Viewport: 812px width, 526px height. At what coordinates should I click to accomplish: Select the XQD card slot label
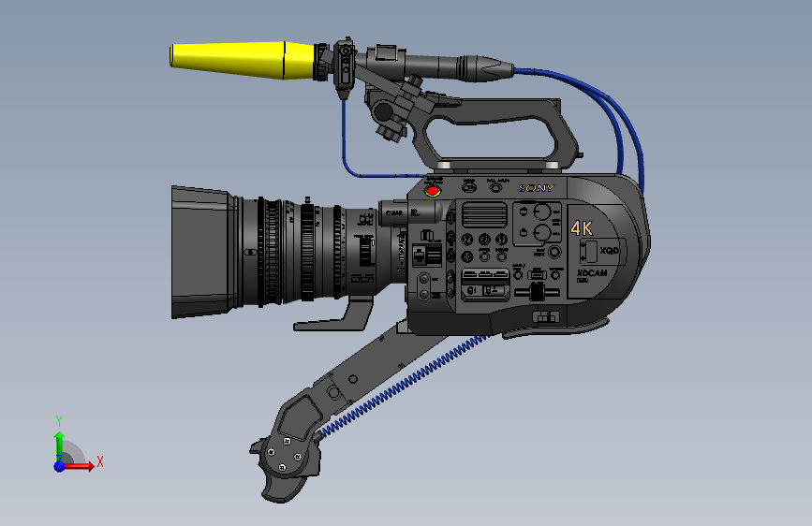pos(609,251)
